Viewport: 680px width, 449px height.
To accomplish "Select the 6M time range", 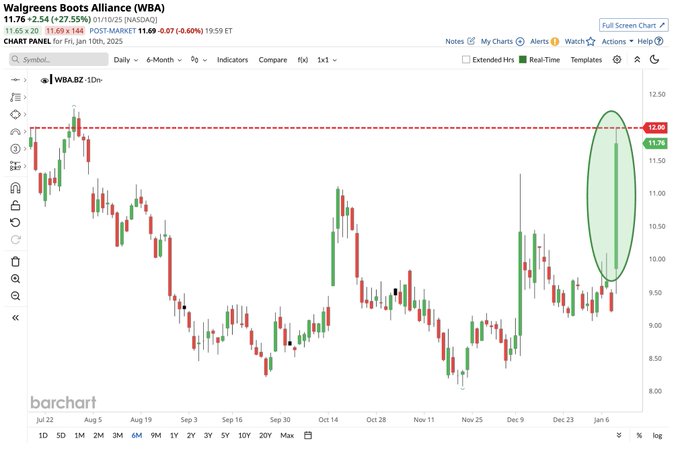I will [137, 436].
